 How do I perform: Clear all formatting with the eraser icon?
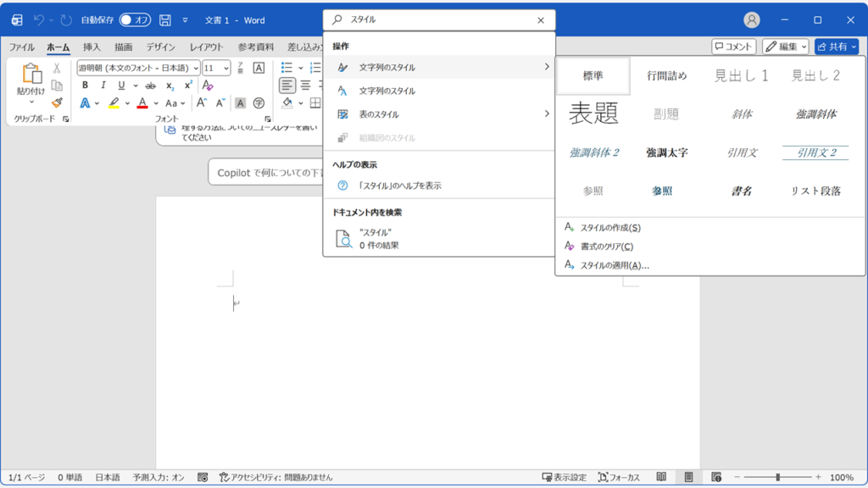[208, 86]
